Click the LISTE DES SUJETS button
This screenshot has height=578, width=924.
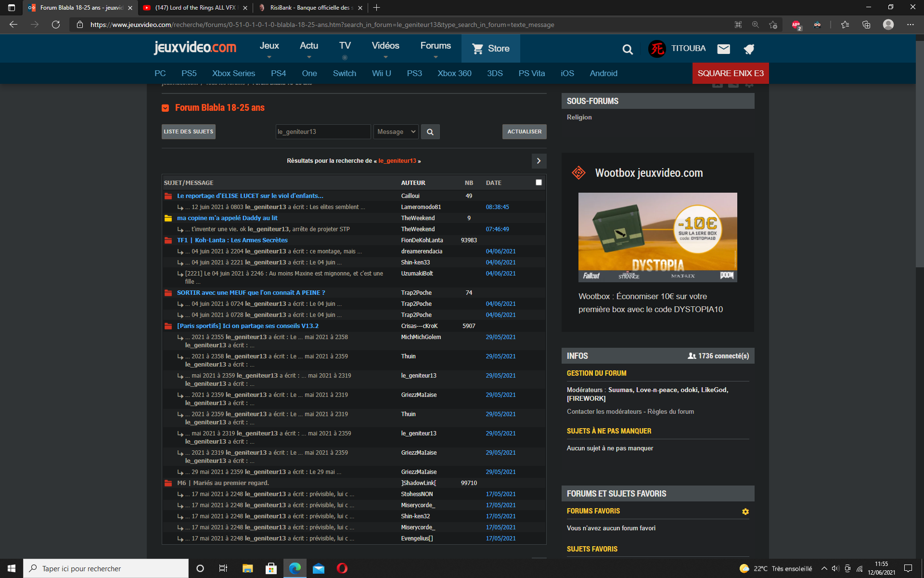point(188,132)
